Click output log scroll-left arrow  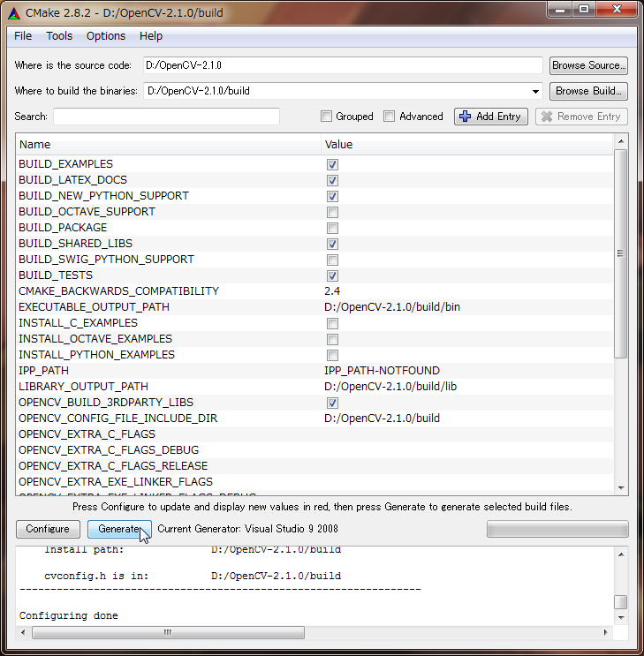[23, 632]
